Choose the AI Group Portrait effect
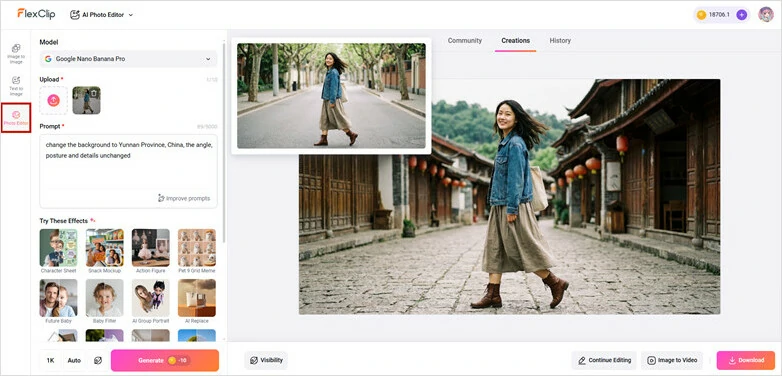782x376 pixels. 151,301
